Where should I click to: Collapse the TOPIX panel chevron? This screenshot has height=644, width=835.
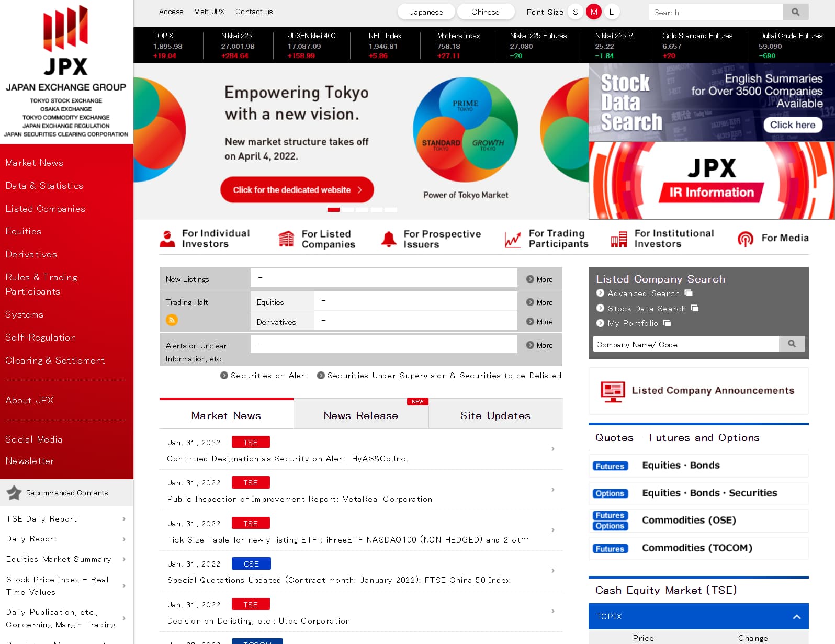tap(797, 617)
